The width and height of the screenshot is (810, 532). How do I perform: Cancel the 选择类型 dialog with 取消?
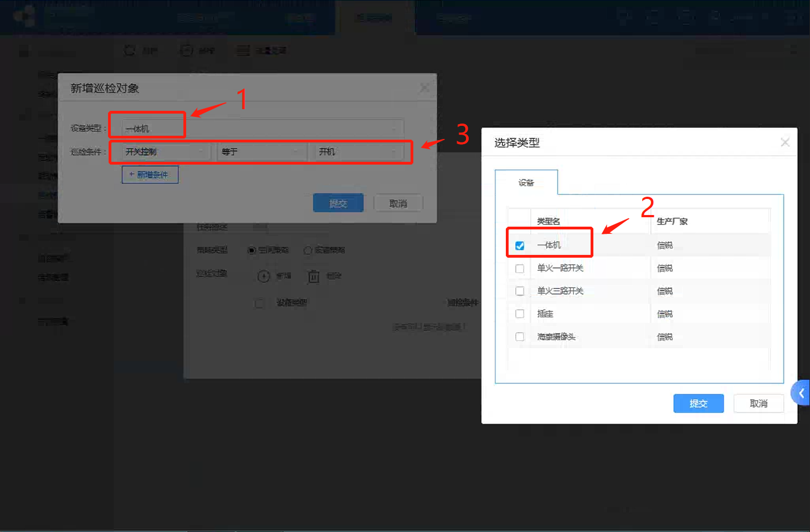click(758, 403)
